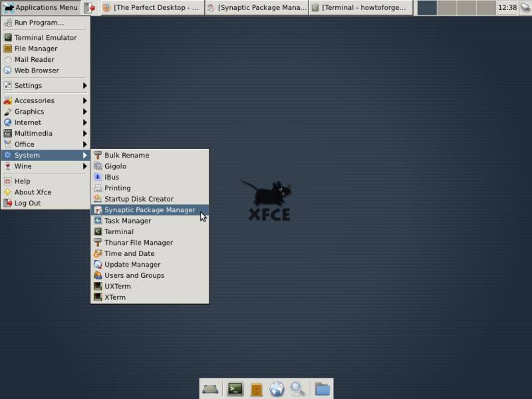
Task: Expand the Office submenu arrow
Action: point(85,144)
